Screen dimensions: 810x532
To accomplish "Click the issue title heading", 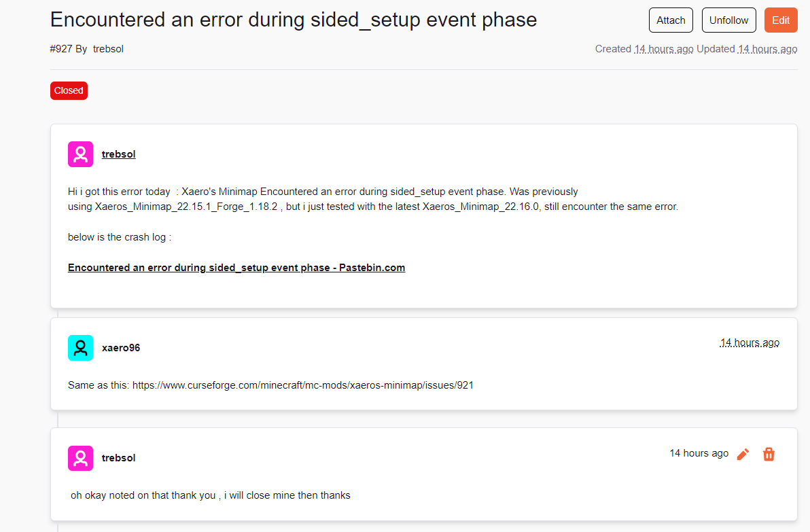I will (294, 20).
